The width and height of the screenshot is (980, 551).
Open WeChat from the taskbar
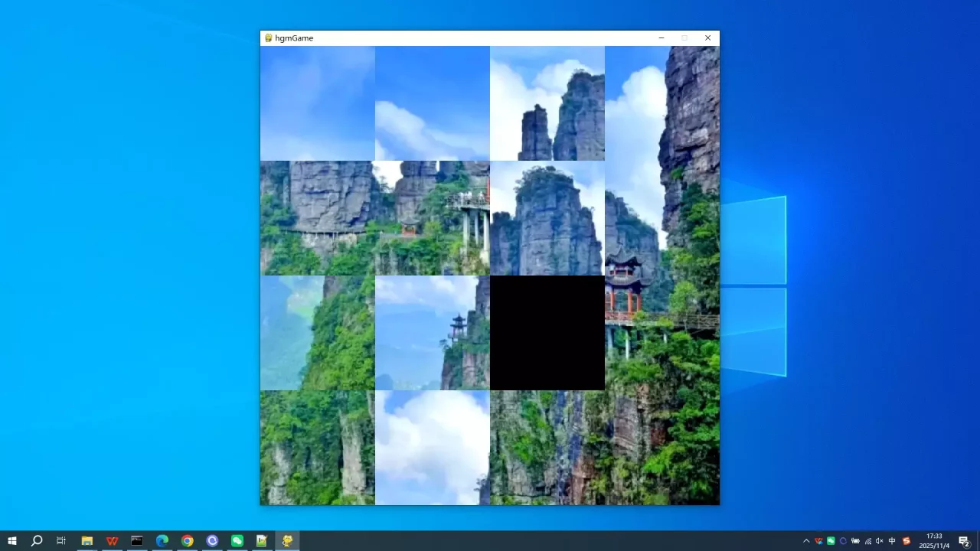click(x=237, y=541)
